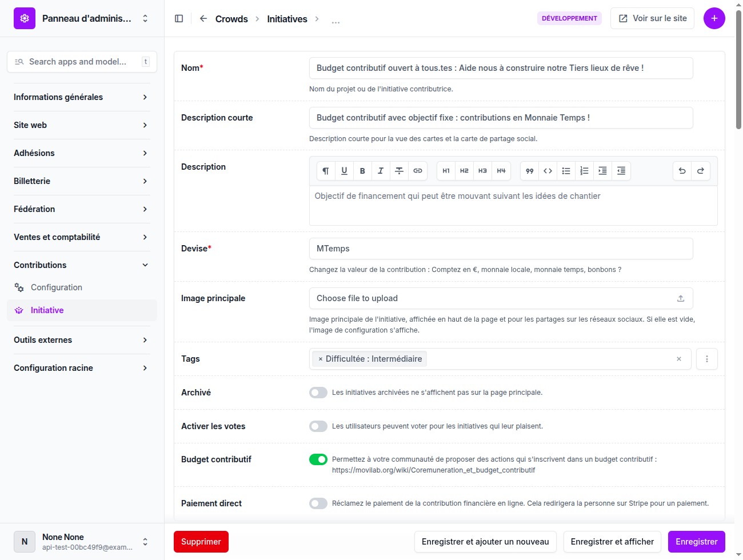Set Heading 2 style

464,171
